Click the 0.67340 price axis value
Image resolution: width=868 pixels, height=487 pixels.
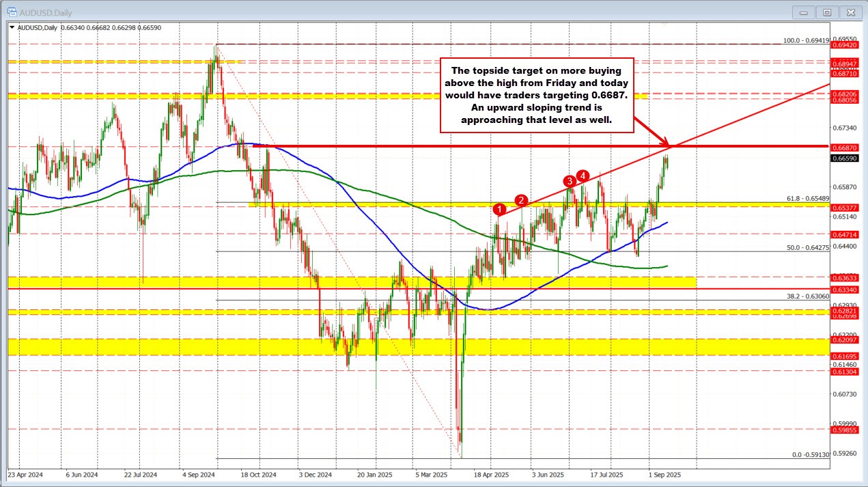tap(843, 128)
